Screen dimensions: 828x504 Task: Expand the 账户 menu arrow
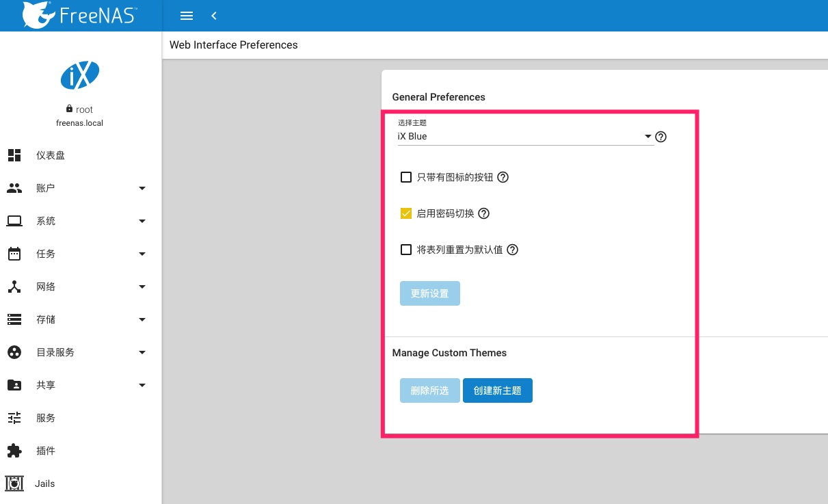pos(142,188)
